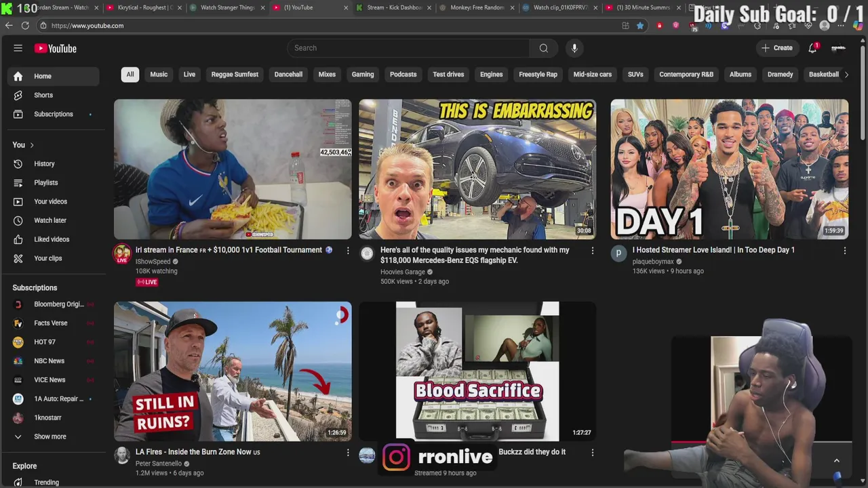
Task: Bookmark page with the star icon
Action: [x=640, y=25]
